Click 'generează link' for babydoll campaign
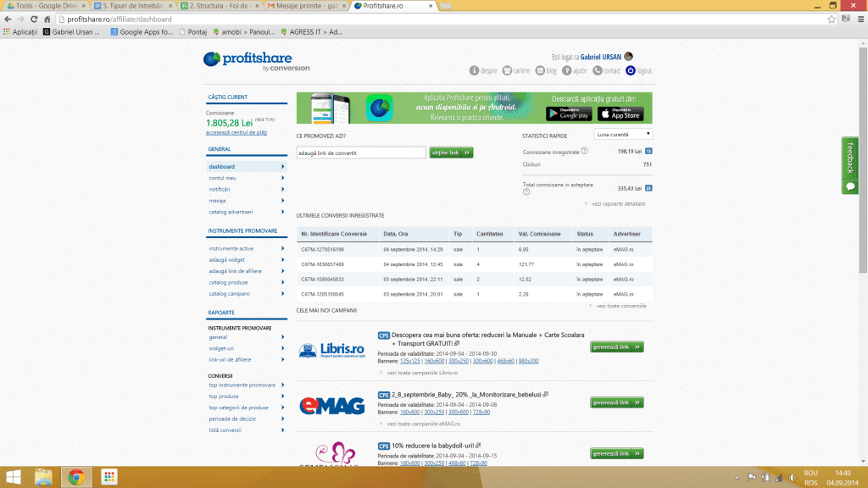Viewport: 868px width, 488px height. 617,454
